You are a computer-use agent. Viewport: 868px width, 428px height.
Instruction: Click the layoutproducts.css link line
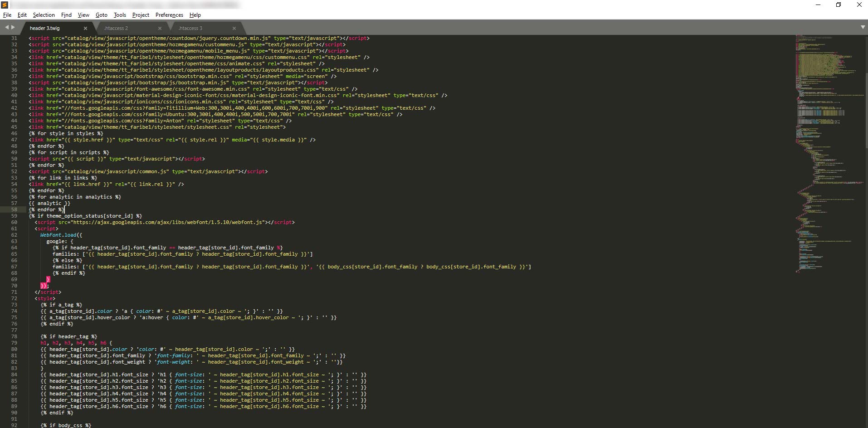(x=204, y=70)
